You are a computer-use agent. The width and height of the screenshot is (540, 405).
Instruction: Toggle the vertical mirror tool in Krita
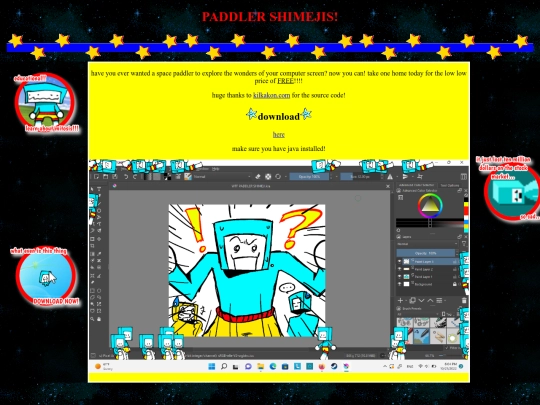(x=405, y=177)
